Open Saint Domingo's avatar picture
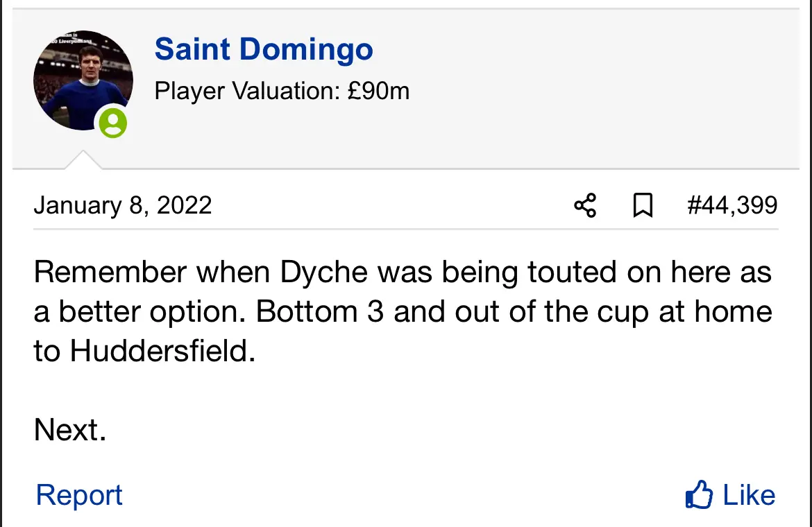The height and width of the screenshot is (527, 812). [82, 80]
